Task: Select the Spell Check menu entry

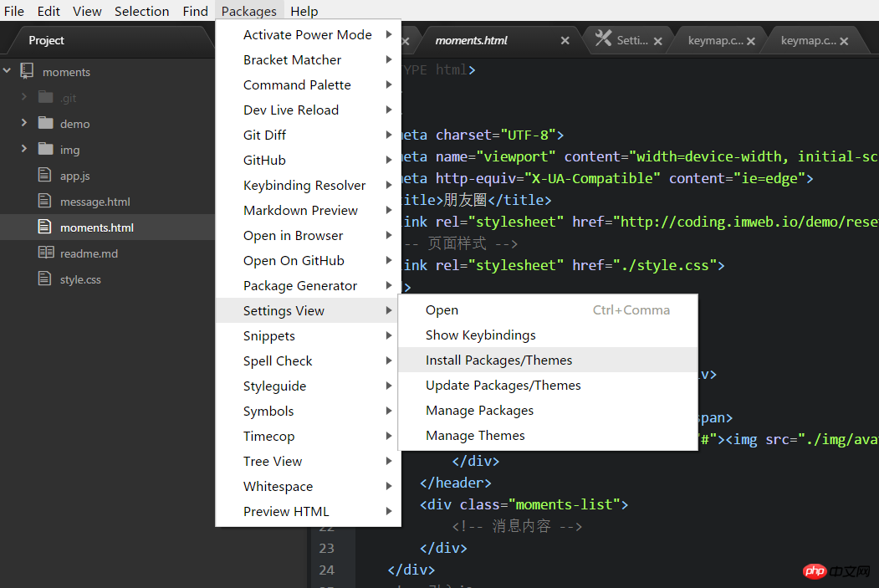Action: pyautogui.click(x=308, y=361)
